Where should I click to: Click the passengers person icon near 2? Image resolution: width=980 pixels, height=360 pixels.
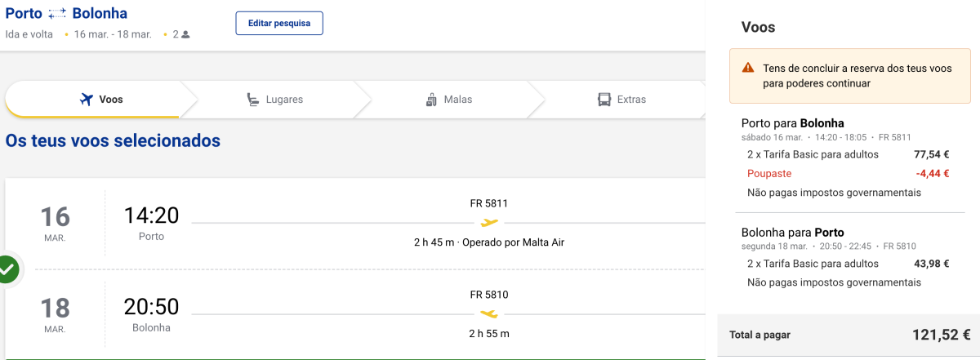point(185,34)
